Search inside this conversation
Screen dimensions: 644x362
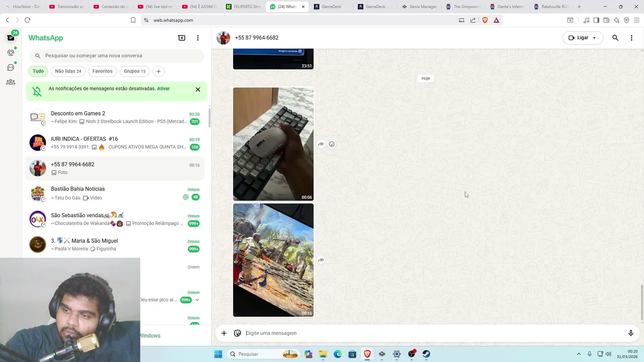click(x=615, y=38)
